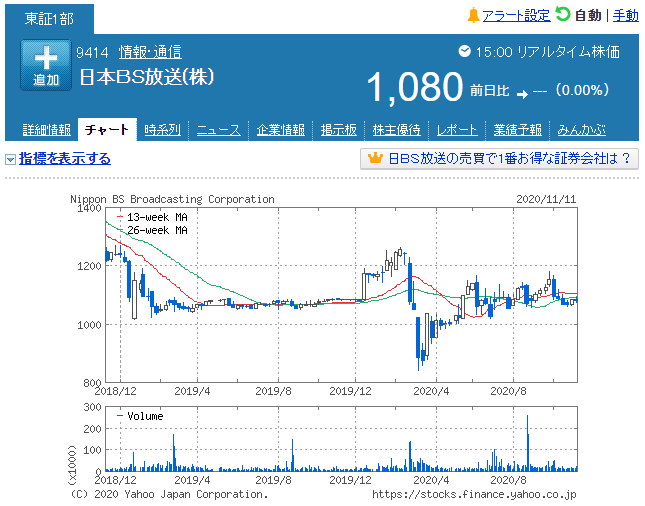
Task: Click the 13-week MA legend entry
Action: [x=152, y=217]
